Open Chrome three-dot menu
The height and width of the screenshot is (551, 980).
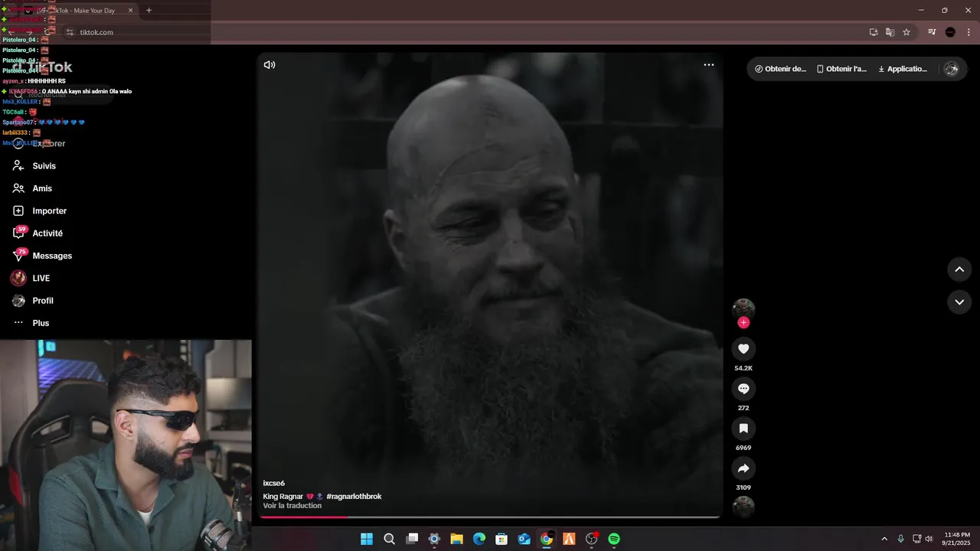[969, 32]
